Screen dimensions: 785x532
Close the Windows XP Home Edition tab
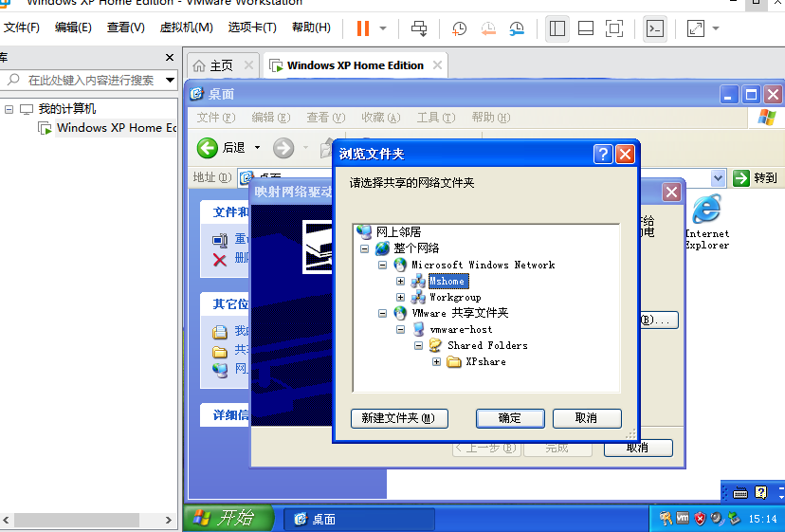(438, 65)
